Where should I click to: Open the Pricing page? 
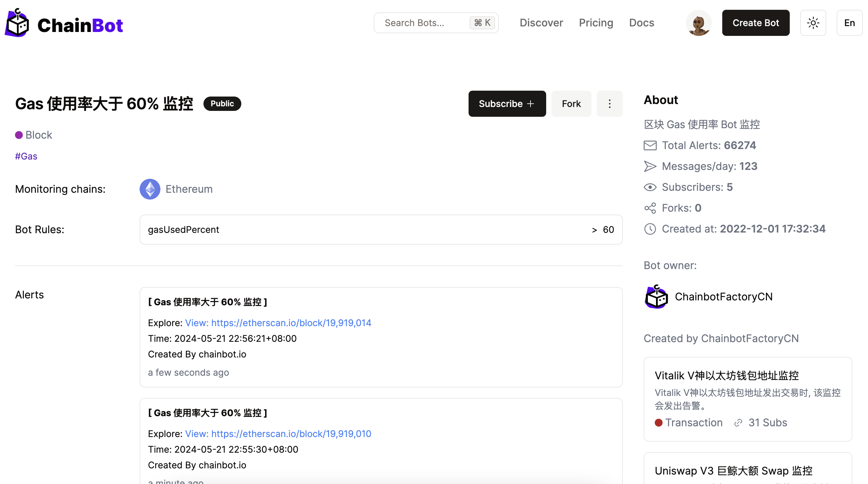596,23
